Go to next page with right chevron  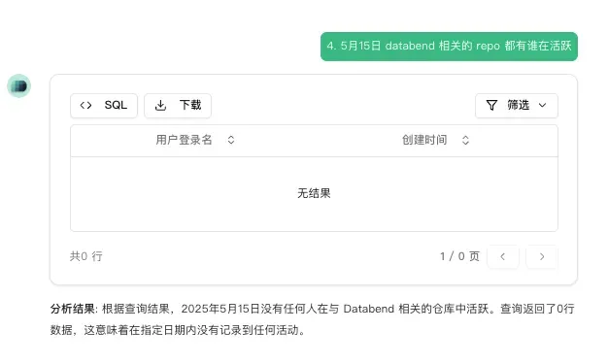(542, 256)
